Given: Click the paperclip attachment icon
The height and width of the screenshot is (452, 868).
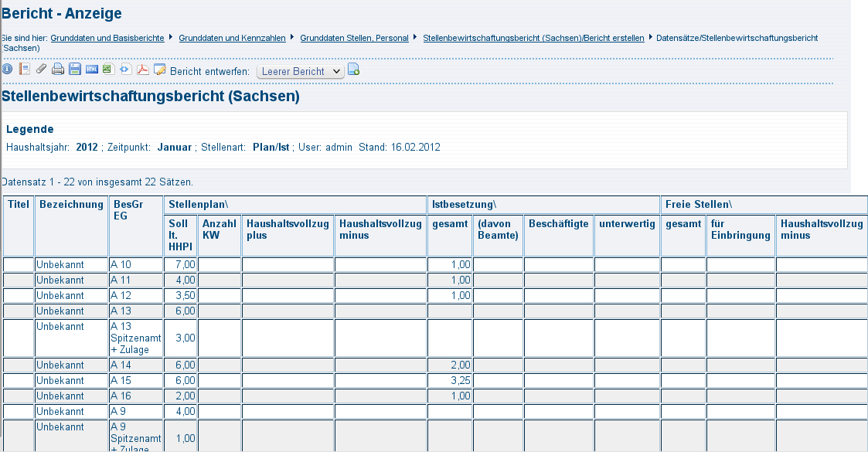Looking at the screenshot, I should [42, 70].
